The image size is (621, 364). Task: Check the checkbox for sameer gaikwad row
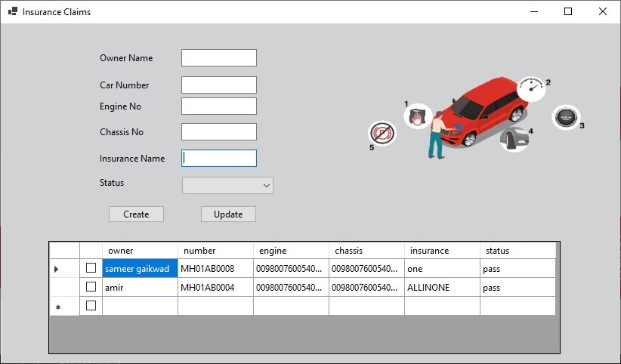[91, 268]
